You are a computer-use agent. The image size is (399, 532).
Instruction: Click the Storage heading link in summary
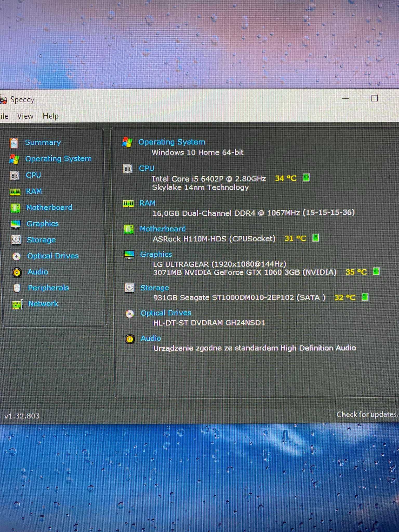155,288
